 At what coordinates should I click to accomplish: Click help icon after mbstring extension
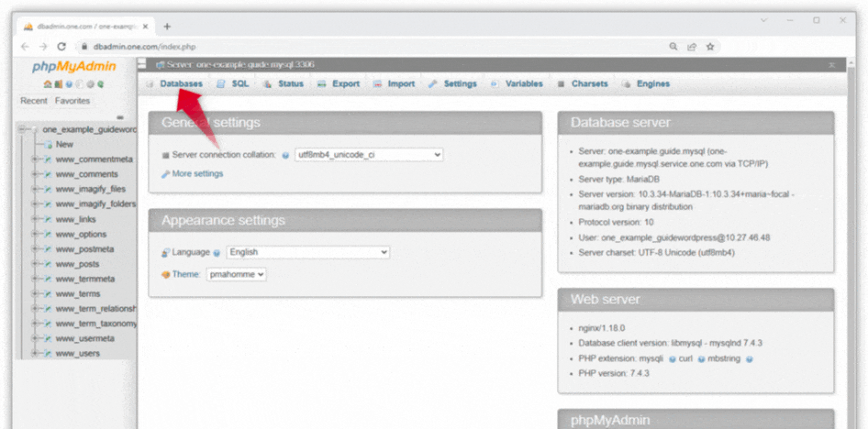(x=749, y=358)
